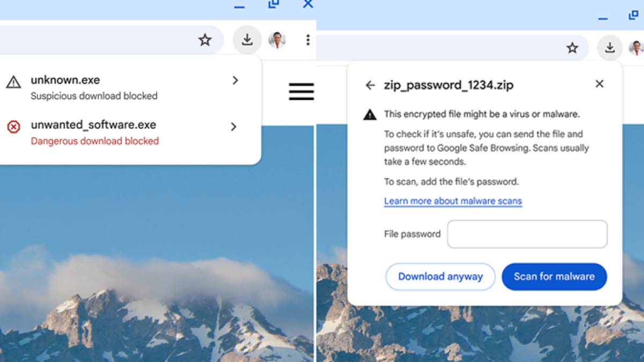The height and width of the screenshot is (362, 644).
Task: Bookmark page with star in left window
Action: click(x=205, y=40)
